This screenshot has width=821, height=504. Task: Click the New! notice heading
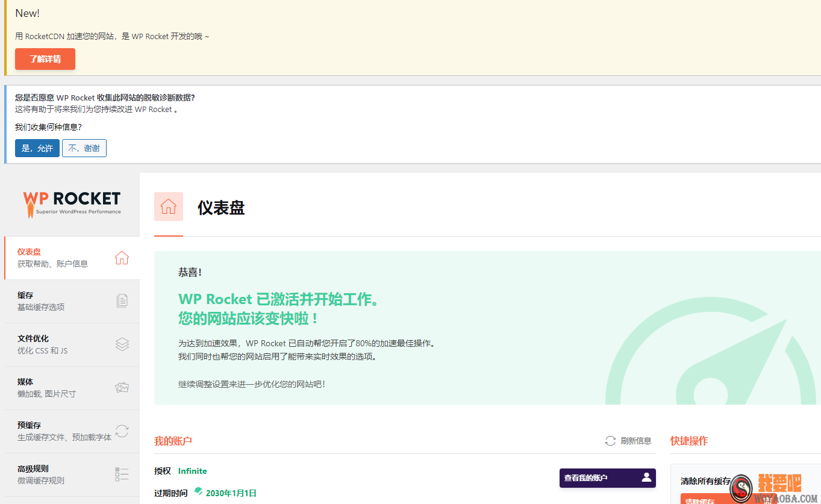tap(28, 13)
